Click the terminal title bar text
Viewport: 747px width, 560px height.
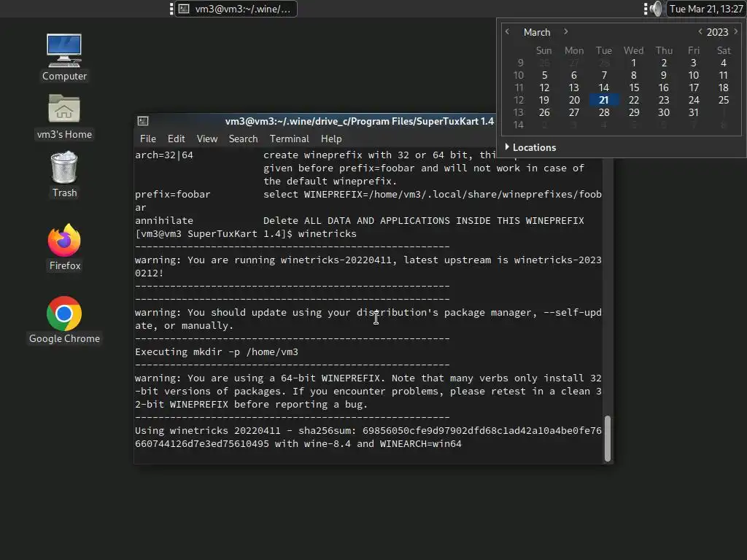[x=359, y=121]
